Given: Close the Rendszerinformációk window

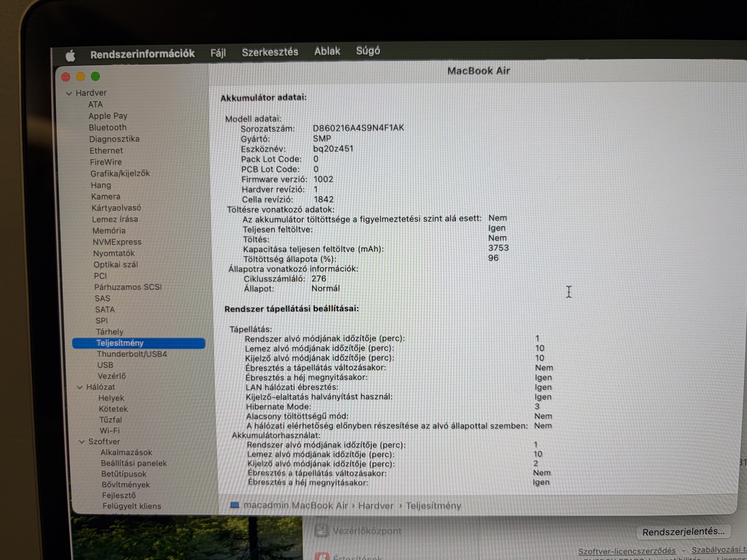Looking at the screenshot, I should [x=66, y=77].
